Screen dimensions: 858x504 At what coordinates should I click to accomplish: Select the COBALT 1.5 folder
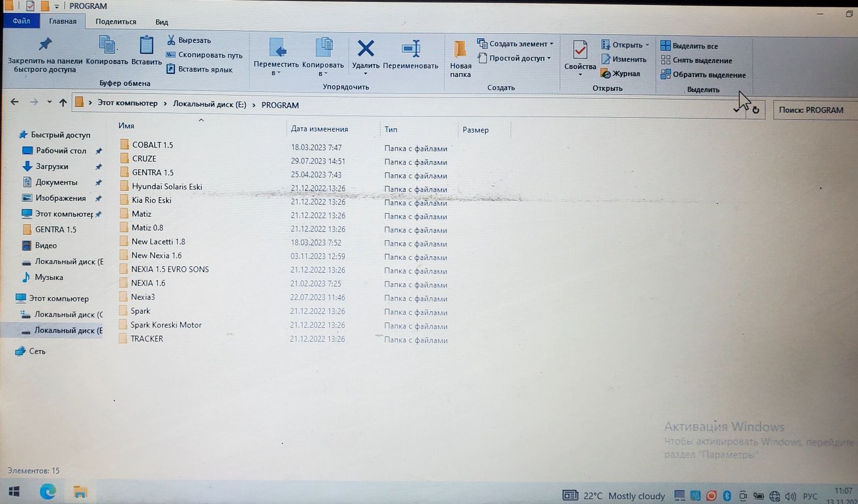click(x=146, y=144)
